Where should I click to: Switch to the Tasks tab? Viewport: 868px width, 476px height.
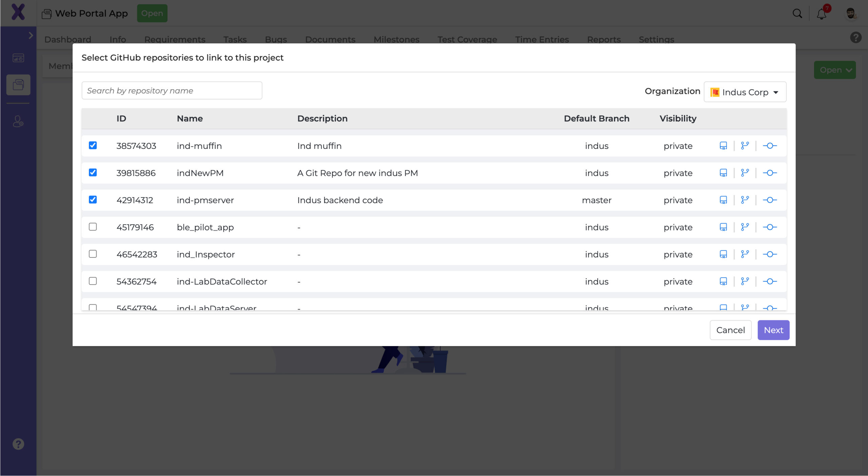[x=235, y=39]
